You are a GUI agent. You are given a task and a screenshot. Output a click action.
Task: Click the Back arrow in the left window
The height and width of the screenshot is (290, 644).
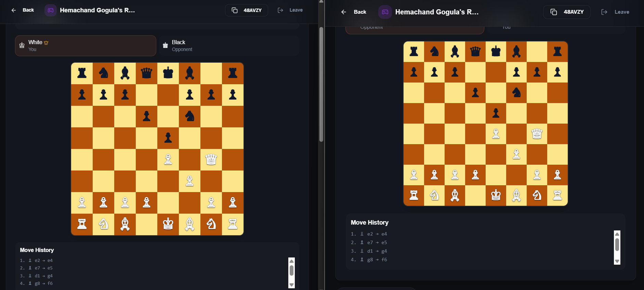tap(14, 10)
